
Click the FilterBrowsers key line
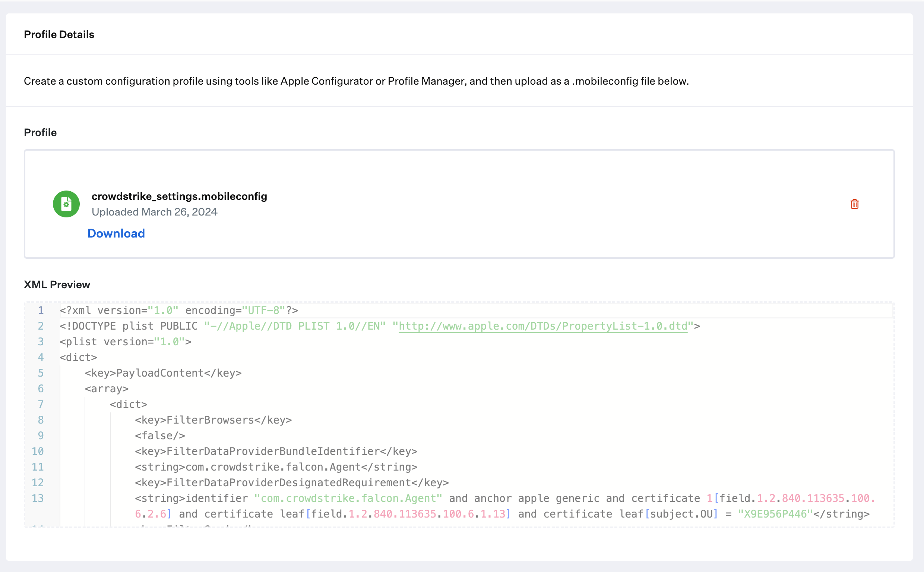point(213,420)
